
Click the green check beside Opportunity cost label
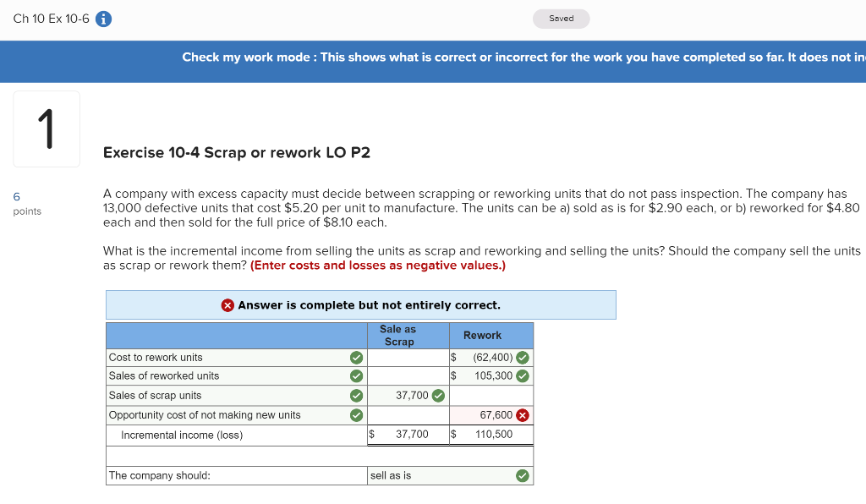(x=356, y=415)
